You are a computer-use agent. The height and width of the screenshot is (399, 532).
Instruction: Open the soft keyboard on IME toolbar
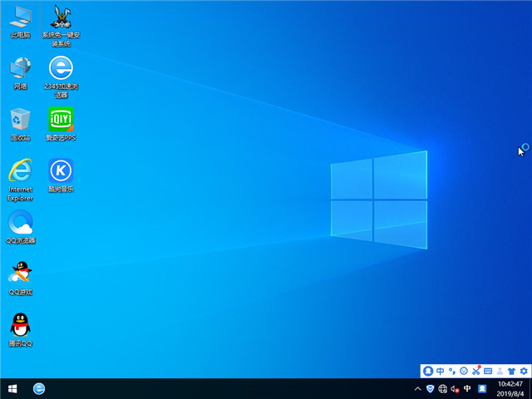[x=488, y=371]
